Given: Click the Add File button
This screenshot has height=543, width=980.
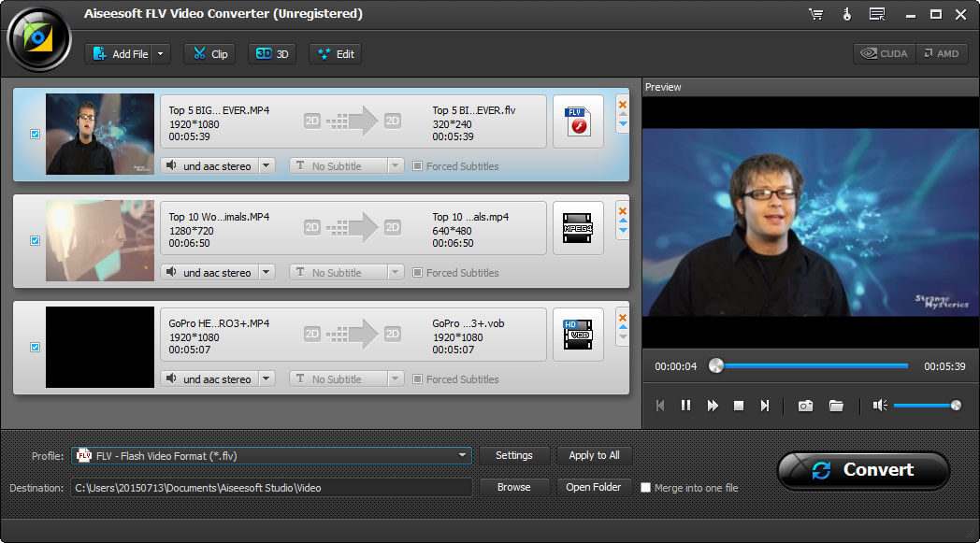Looking at the screenshot, I should click(x=120, y=53).
